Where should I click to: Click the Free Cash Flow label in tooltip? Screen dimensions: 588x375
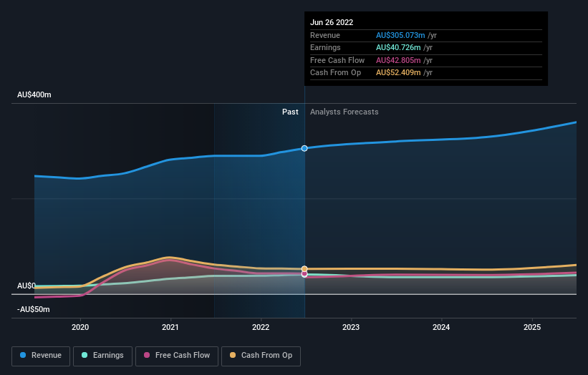point(337,60)
